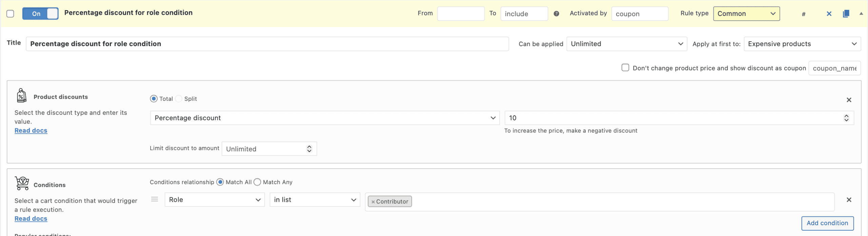Choose Match Any conditions relationship
The height and width of the screenshot is (236, 868).
pyautogui.click(x=257, y=182)
